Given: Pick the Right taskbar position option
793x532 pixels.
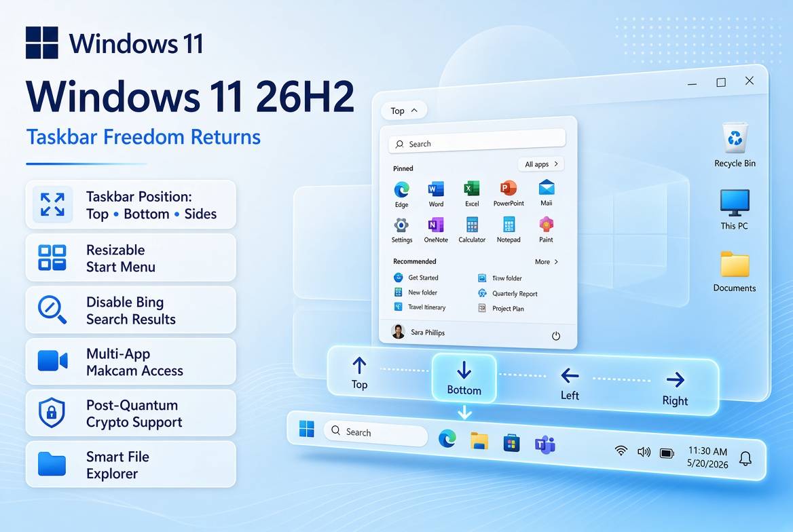Looking at the screenshot, I should (x=675, y=389).
